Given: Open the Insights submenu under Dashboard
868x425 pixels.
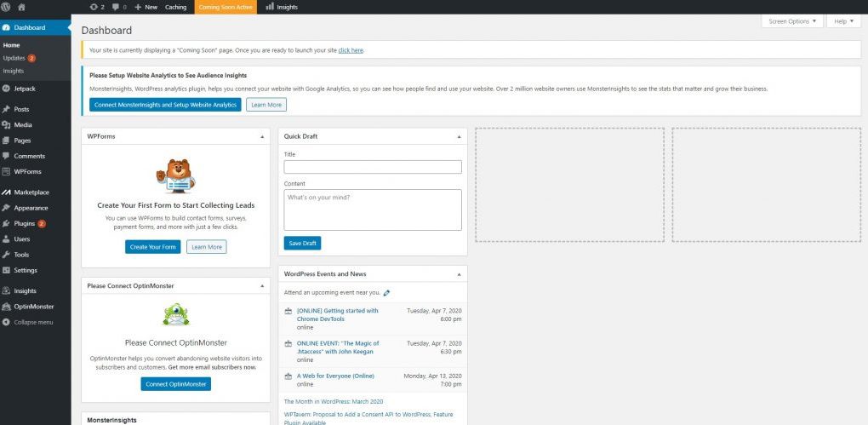Looking at the screenshot, I should point(14,71).
